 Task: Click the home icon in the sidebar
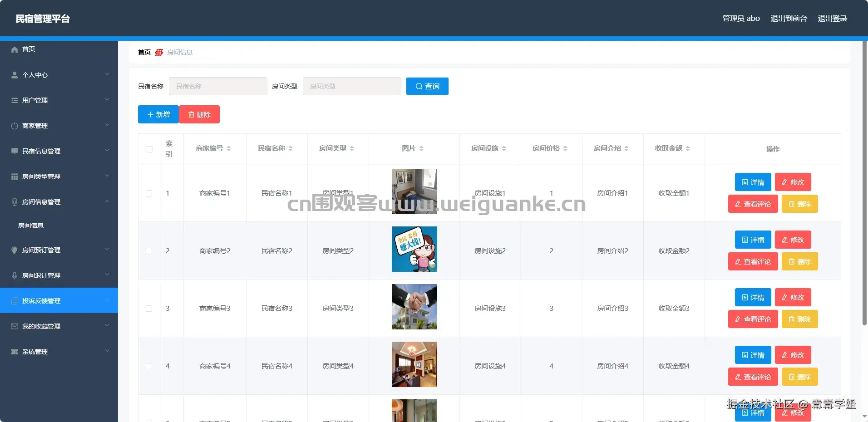pyautogui.click(x=15, y=49)
